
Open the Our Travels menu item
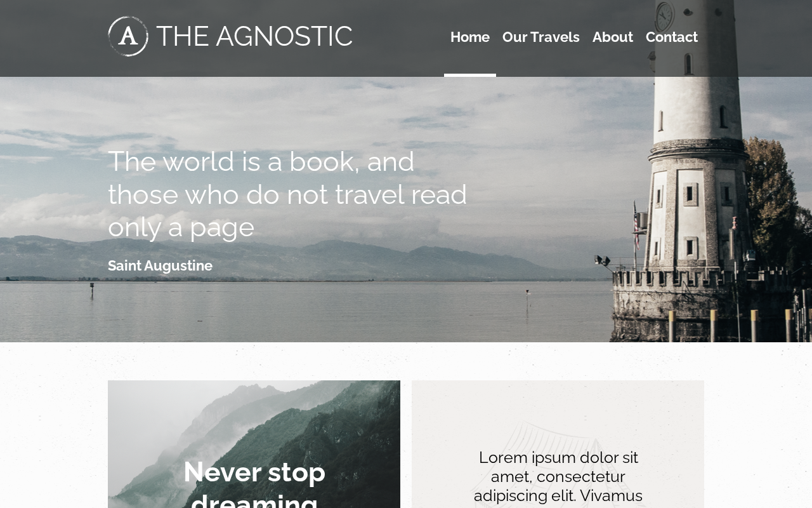(541, 37)
